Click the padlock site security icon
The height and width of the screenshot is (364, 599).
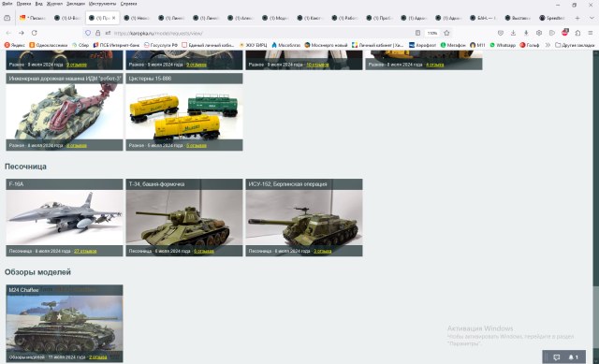[x=97, y=34]
